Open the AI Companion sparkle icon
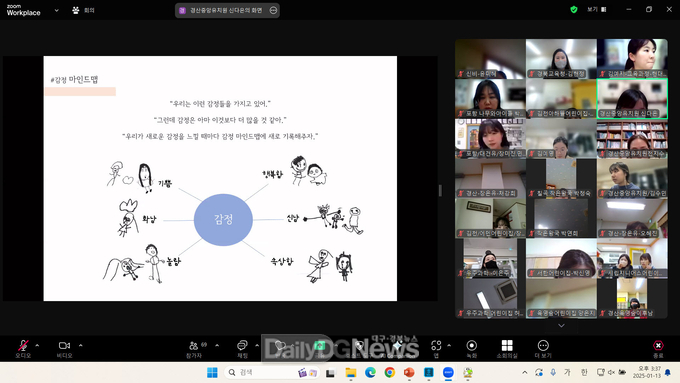Viewport: 680px width, 383px height. click(x=397, y=346)
